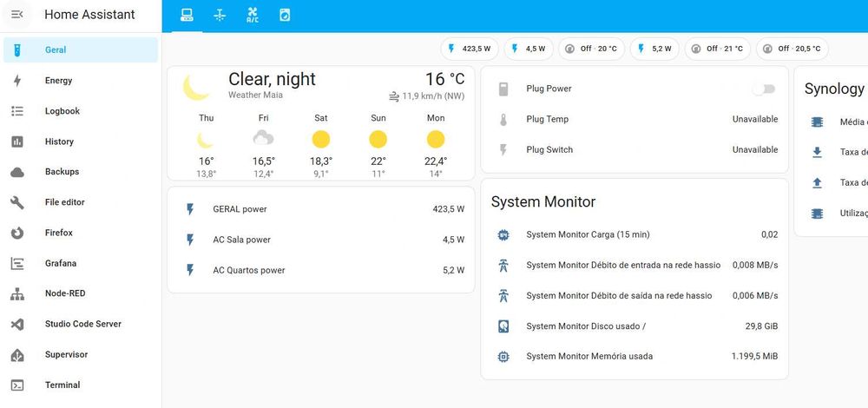Open System Monitor Débito de saída row
Image resolution: width=868 pixels, height=408 pixels.
(x=635, y=296)
